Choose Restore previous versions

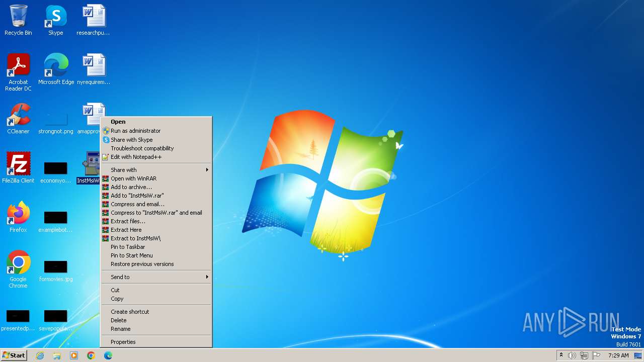(x=156, y=264)
